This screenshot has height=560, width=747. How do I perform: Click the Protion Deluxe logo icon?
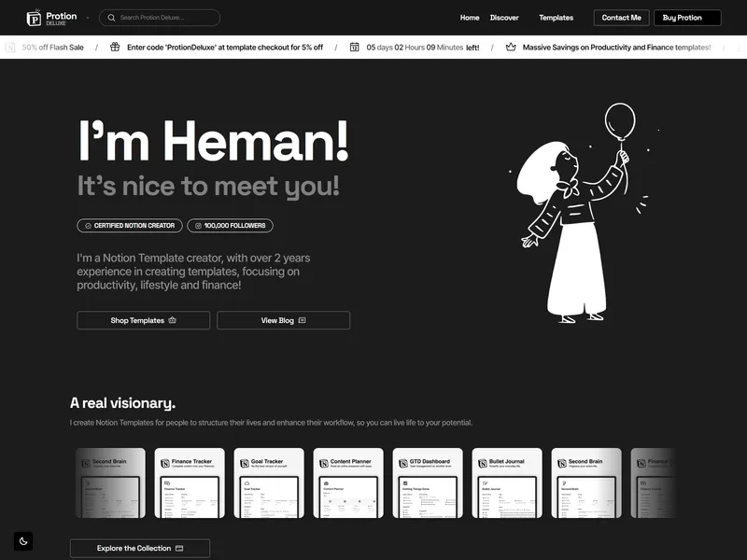[34, 18]
